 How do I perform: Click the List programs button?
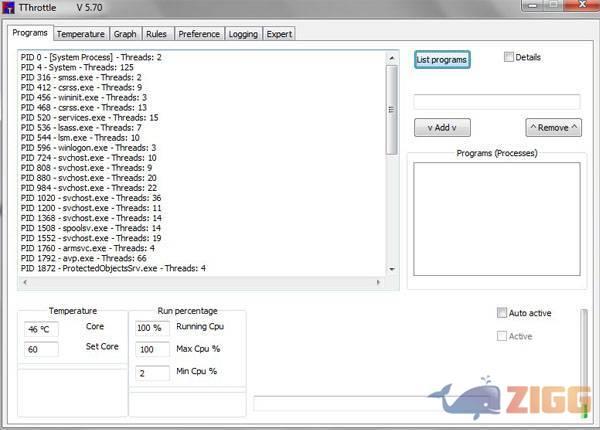pos(441,59)
